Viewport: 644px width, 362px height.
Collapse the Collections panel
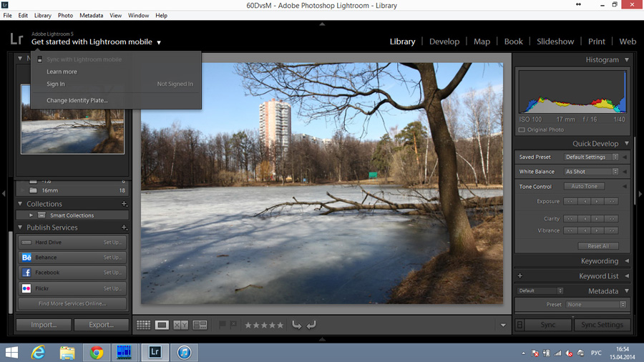(20, 204)
